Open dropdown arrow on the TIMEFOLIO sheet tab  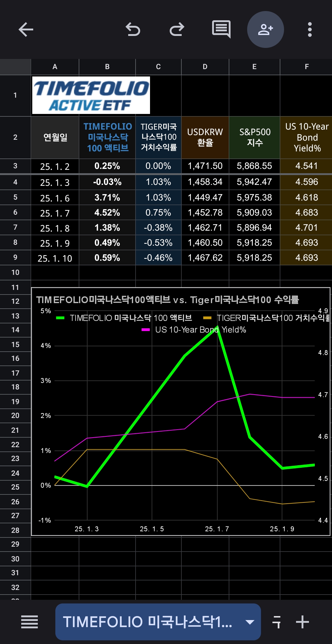tap(250, 622)
